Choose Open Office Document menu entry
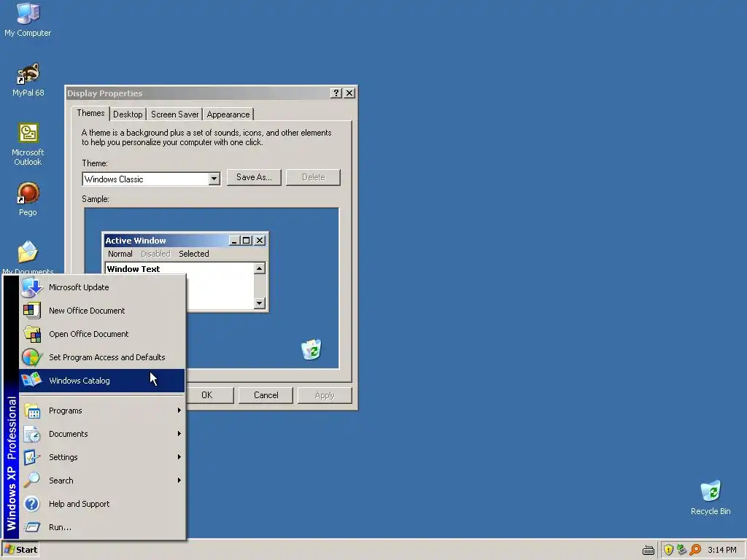 tap(102, 334)
